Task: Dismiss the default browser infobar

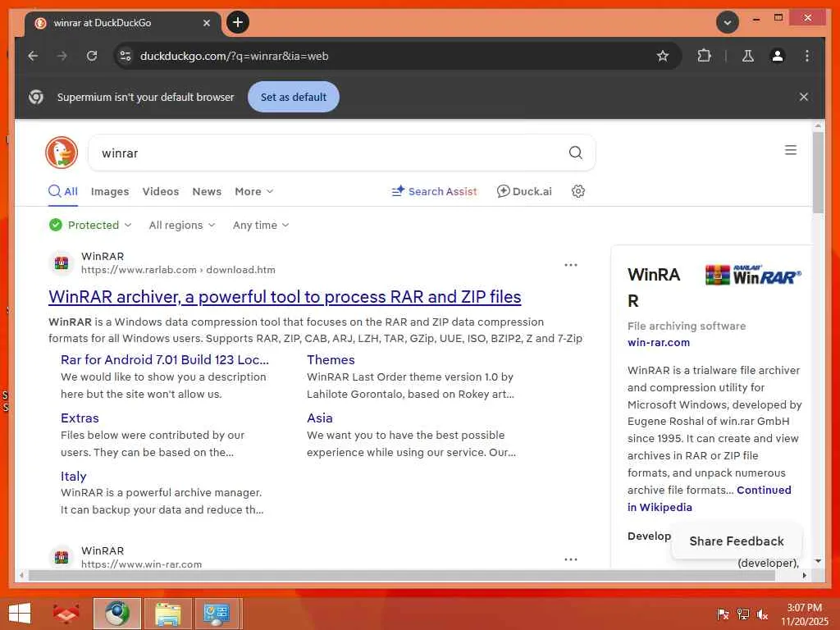Action: pos(804,97)
